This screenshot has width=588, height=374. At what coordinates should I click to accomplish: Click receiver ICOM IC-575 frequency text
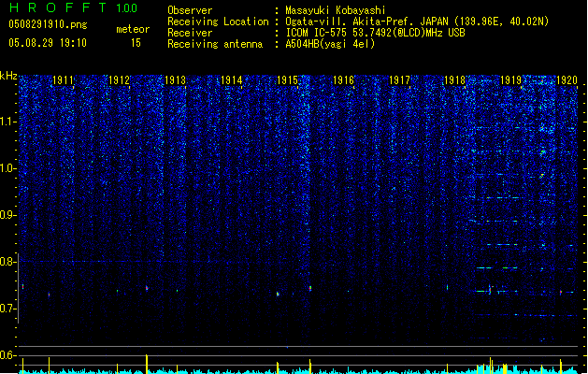tap(375, 33)
